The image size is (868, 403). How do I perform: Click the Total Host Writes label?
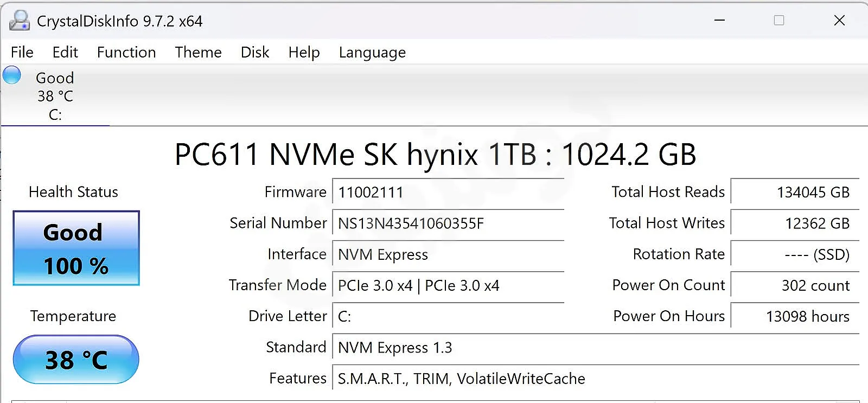667,223
